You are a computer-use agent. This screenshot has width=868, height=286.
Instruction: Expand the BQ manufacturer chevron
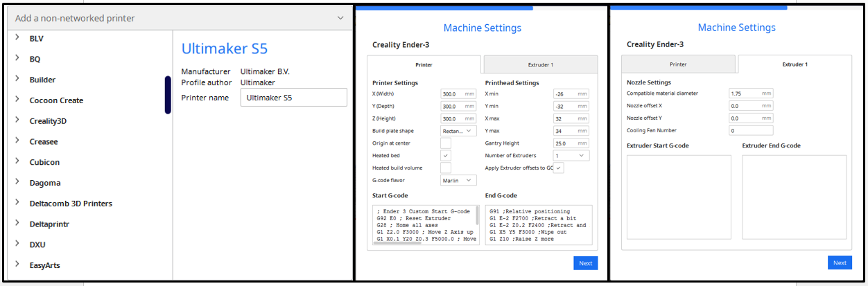point(17,59)
